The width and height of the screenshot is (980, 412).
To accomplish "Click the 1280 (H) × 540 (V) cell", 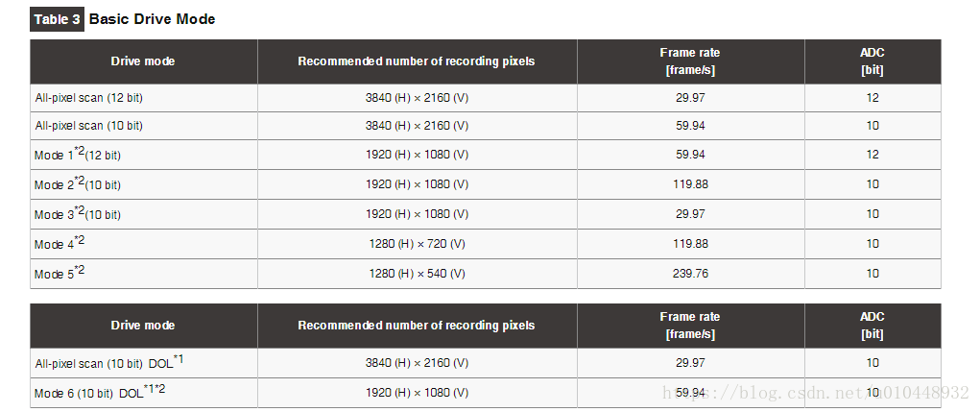I will (x=417, y=273).
